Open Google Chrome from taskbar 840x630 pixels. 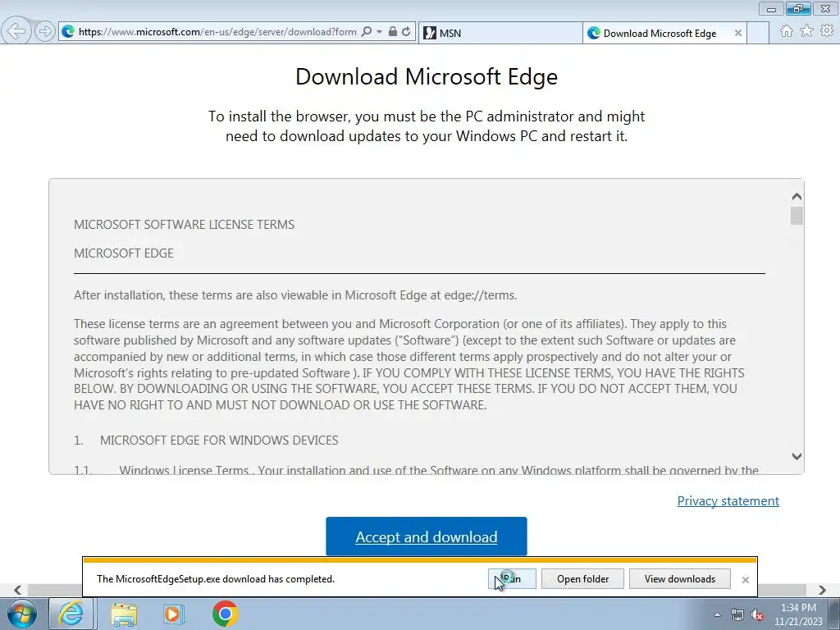225,614
